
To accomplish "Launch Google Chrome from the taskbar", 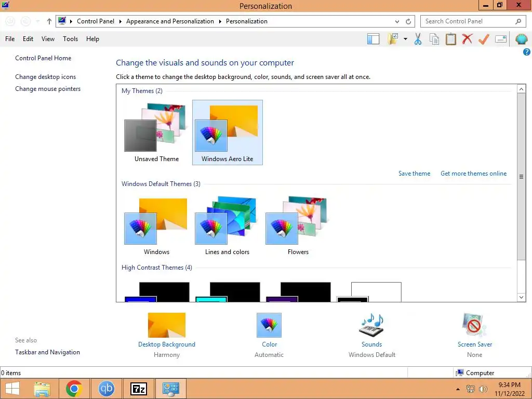I will (x=74, y=389).
